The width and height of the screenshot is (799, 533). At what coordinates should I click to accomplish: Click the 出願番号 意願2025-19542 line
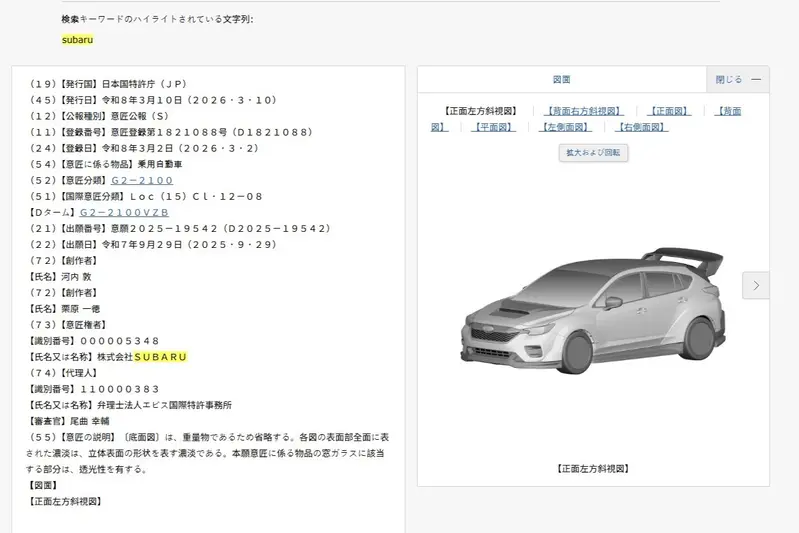(x=180, y=229)
